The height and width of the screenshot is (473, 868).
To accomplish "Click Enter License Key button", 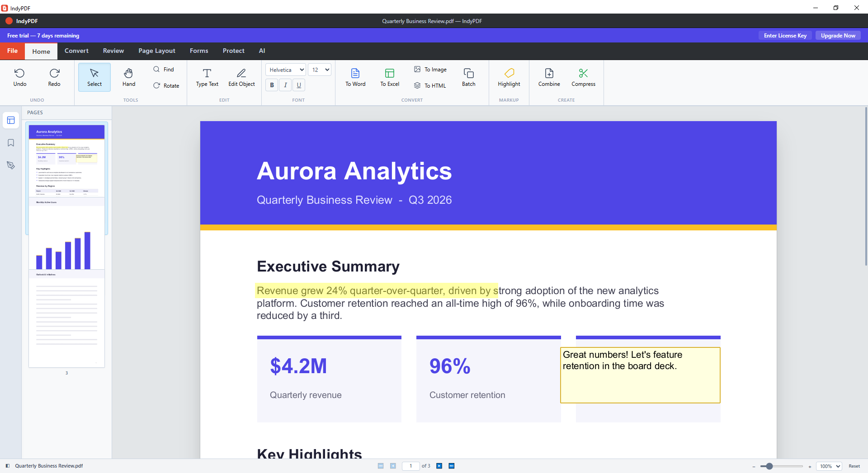I will click(785, 36).
